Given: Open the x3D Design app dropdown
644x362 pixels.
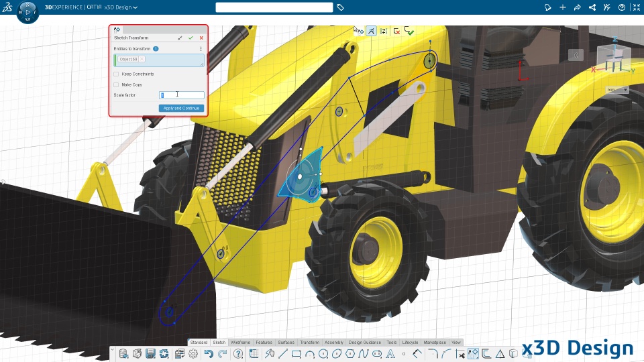Looking at the screenshot, I should pos(121,7).
